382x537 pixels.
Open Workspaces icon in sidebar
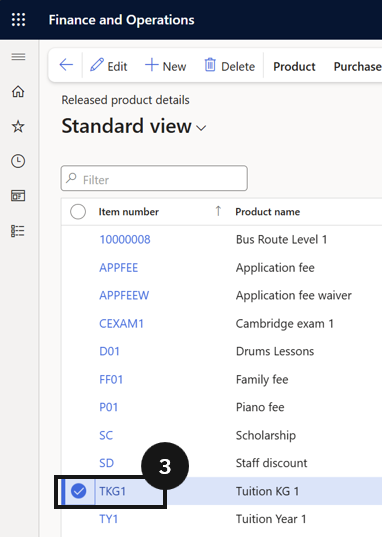tap(18, 196)
